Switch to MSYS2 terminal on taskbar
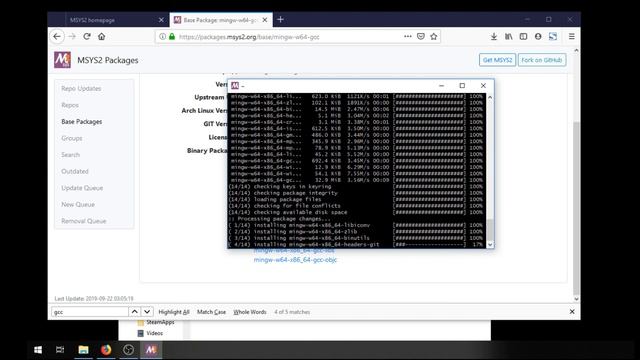Image resolution: width=640 pixels, height=360 pixels. 151,350
